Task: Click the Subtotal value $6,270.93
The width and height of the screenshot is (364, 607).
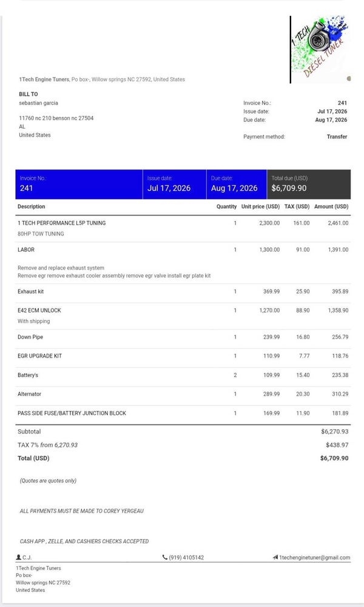Action: 335,432
